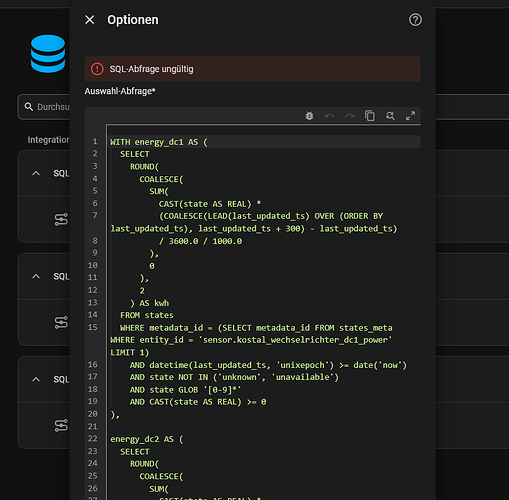Collapse the first SQL entry chevron
This screenshot has width=509, height=500.
click(x=36, y=173)
